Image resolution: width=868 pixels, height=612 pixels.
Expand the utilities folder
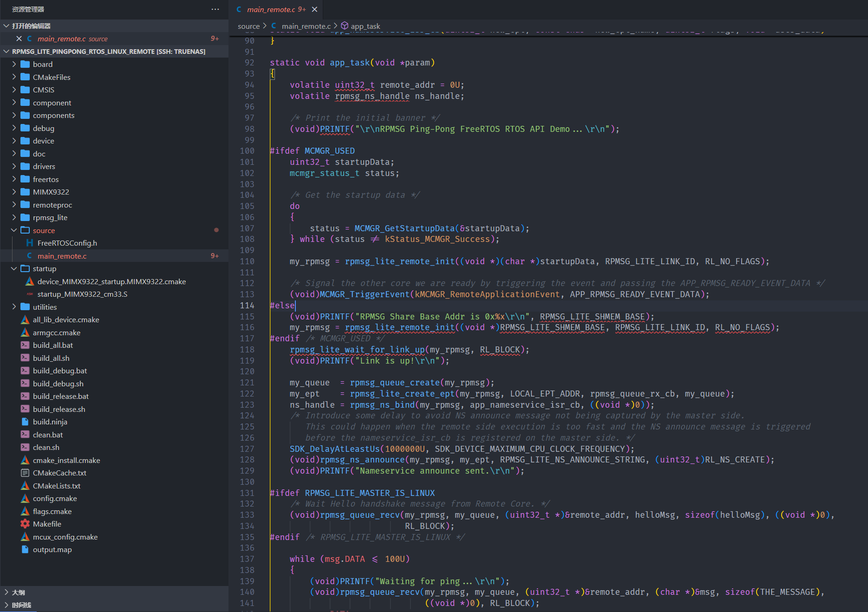point(14,307)
